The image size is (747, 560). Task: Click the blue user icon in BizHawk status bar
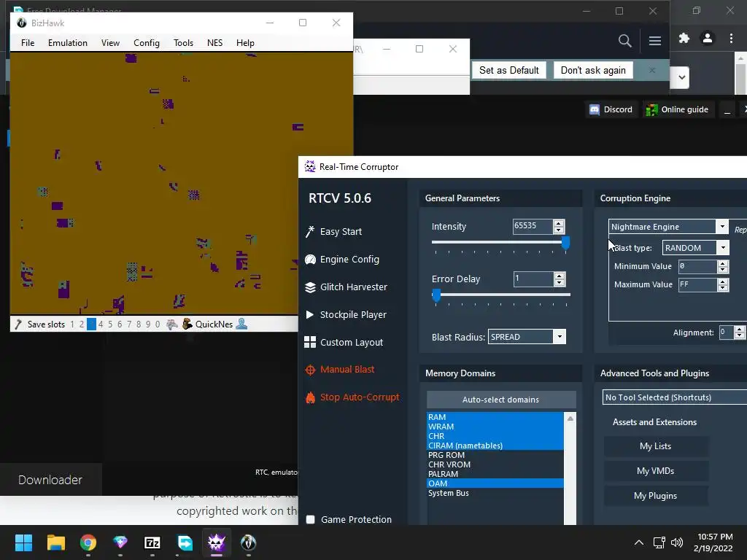(241, 324)
